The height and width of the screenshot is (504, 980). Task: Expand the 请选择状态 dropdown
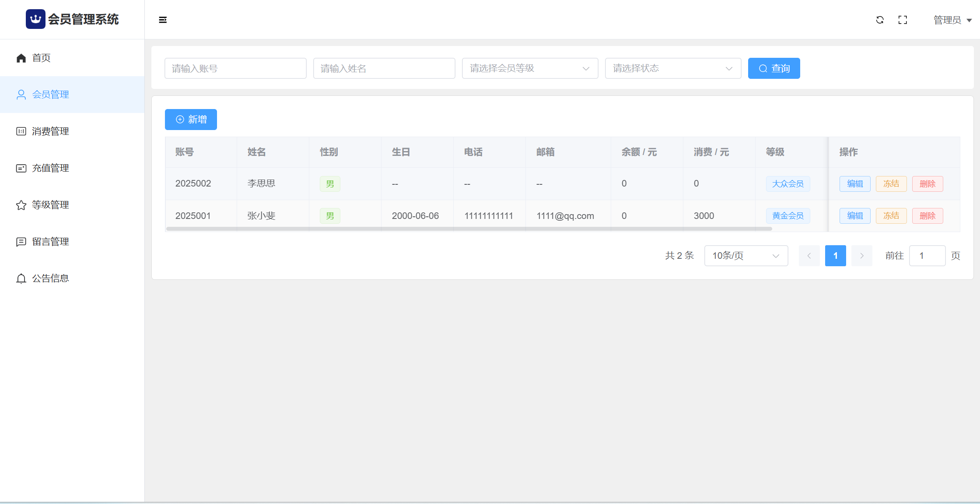point(673,68)
